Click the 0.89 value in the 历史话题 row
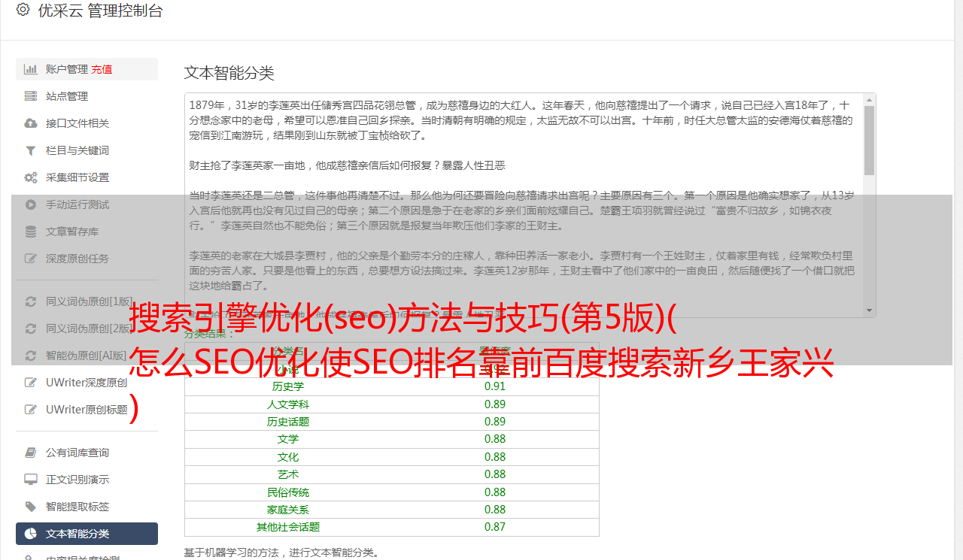The image size is (963, 560). coord(495,422)
